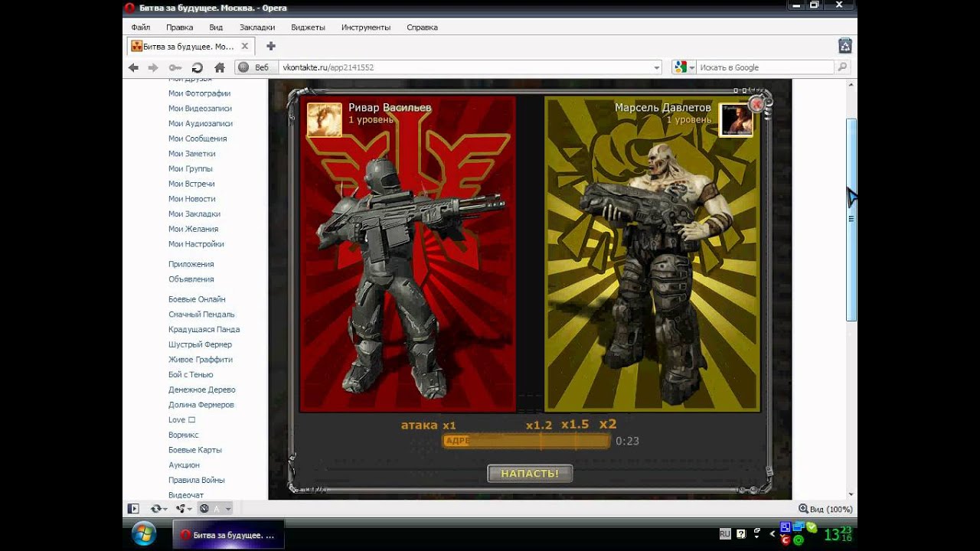
Task: Open the Opera Link dropdown arrow
Action: point(165,509)
